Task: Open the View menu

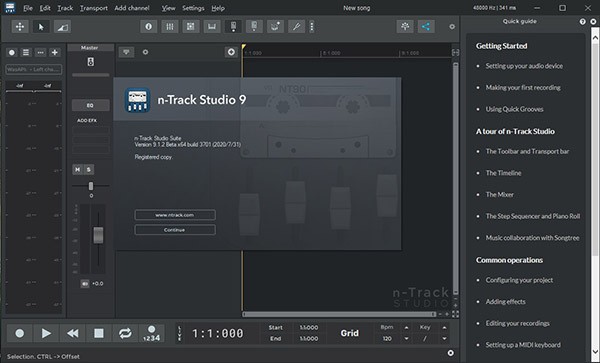Action: (168, 8)
